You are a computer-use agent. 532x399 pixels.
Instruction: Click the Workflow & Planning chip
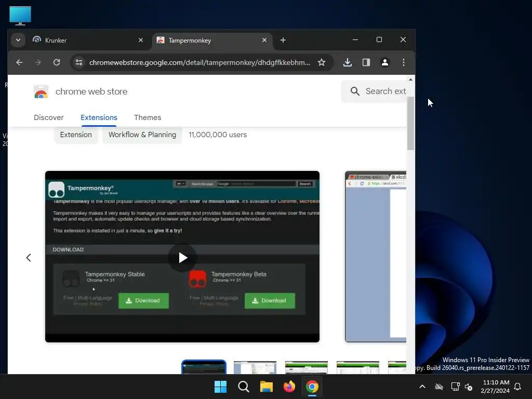(142, 135)
